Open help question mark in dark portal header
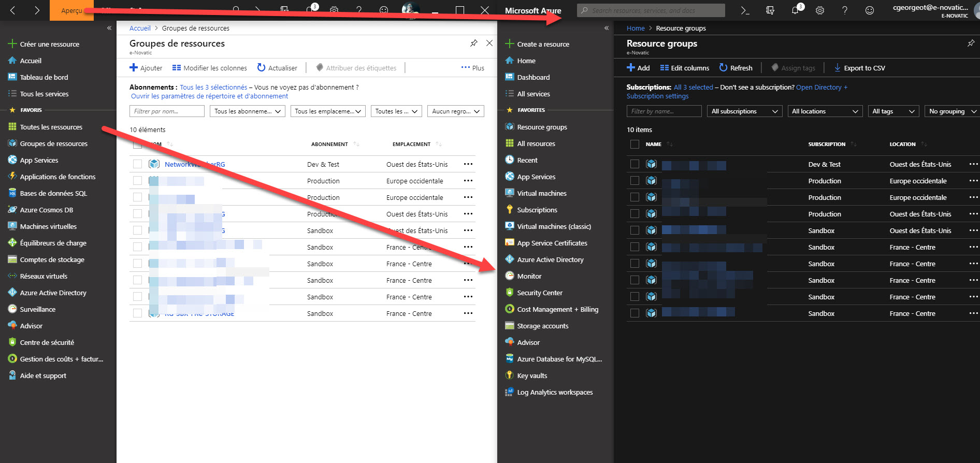The image size is (980, 463). click(x=845, y=10)
